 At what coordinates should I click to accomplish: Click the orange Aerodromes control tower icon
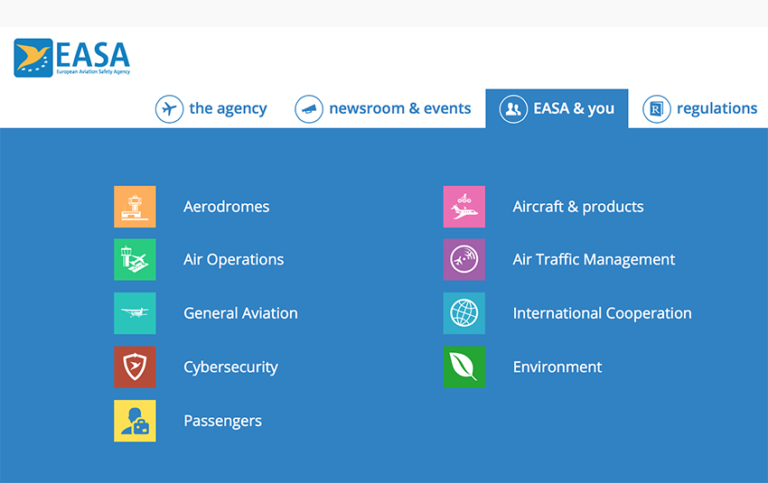click(135, 207)
